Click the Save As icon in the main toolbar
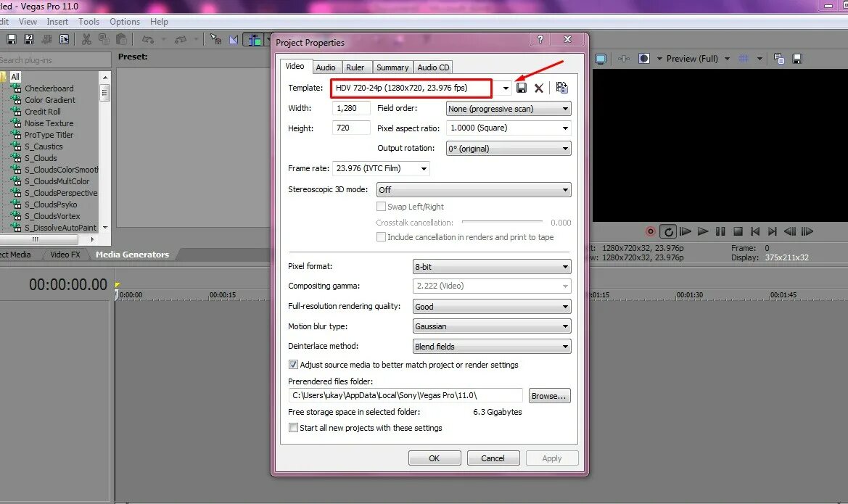This screenshot has height=504, width=848. [x=29, y=39]
